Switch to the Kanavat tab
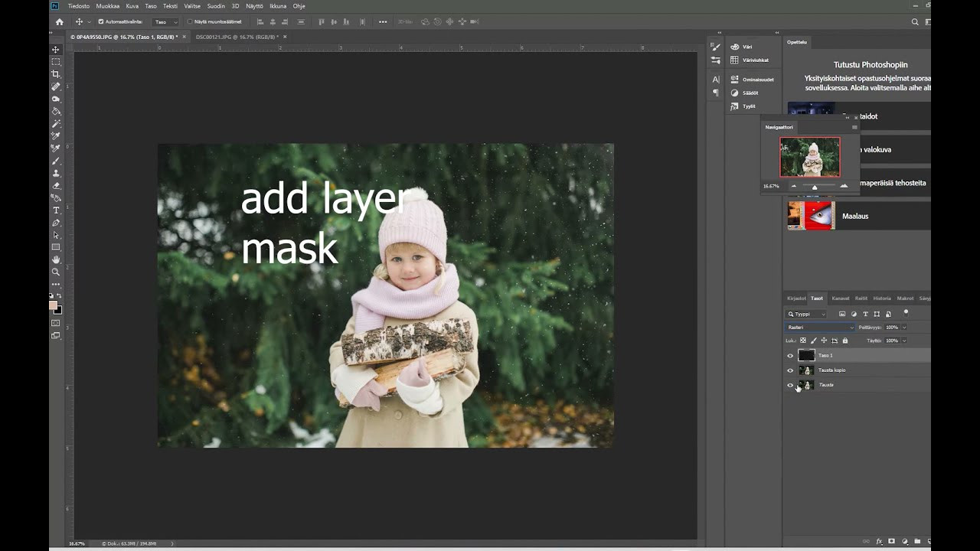The width and height of the screenshot is (980, 551). [x=841, y=298]
